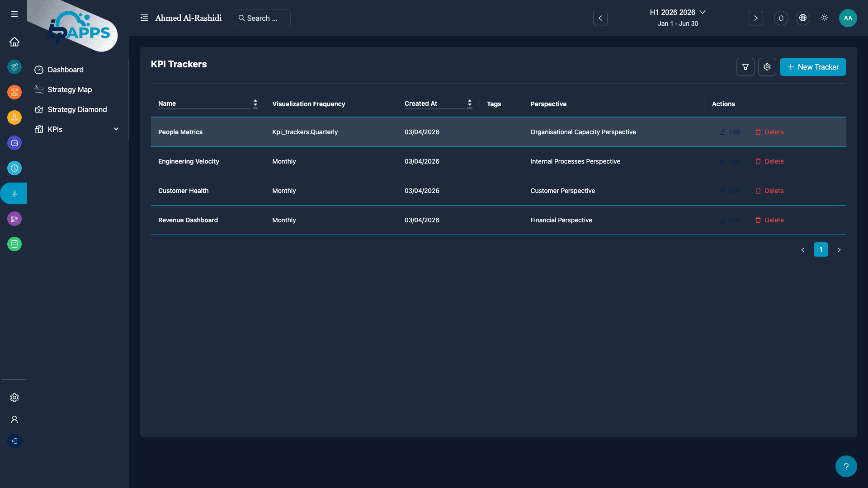Collapse the sidebar with hamburger menu

pos(14,14)
